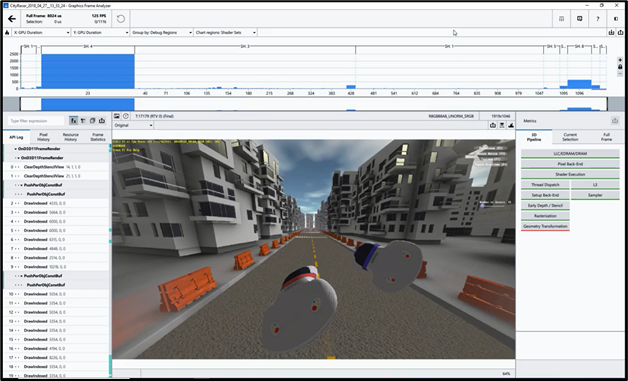Click the filter expression input field
The height and width of the screenshot is (381, 628).
(x=36, y=121)
